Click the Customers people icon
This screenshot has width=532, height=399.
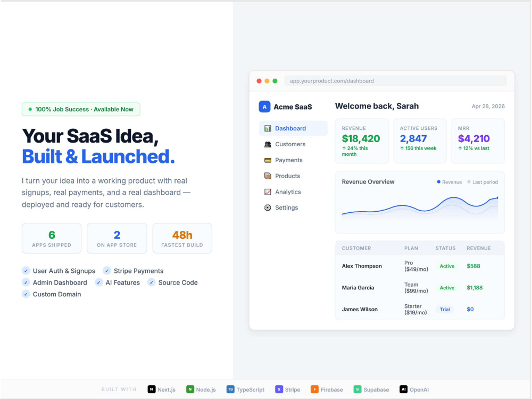point(268,144)
